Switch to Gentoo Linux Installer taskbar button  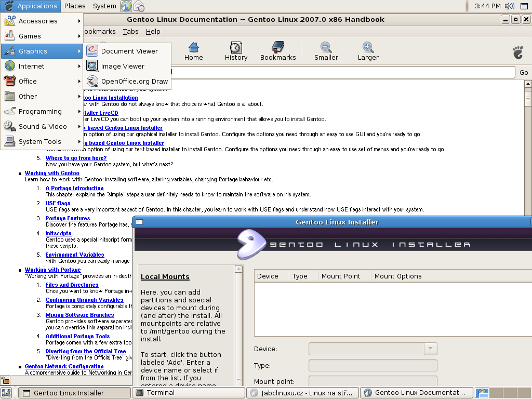click(x=75, y=393)
